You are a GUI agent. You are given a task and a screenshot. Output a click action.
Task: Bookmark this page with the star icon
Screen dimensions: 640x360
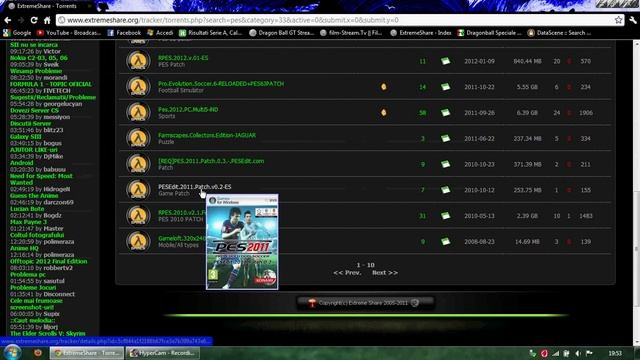tap(618, 20)
